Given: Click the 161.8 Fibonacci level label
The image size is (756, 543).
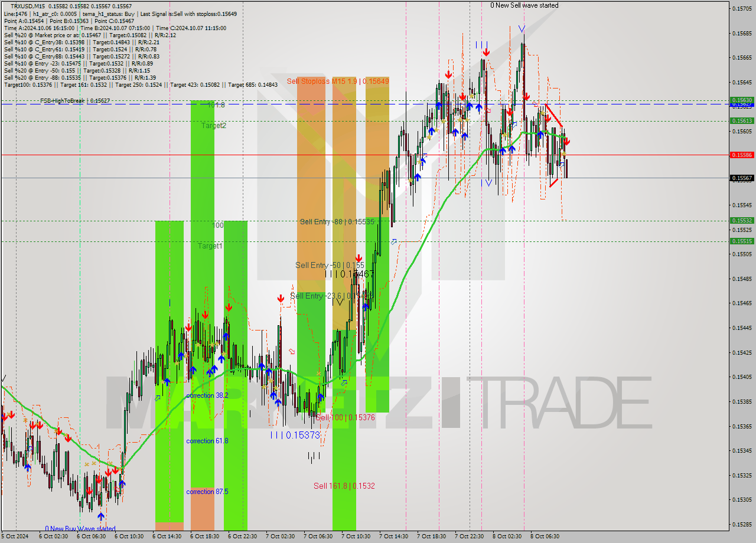Looking at the screenshot, I should [x=216, y=105].
